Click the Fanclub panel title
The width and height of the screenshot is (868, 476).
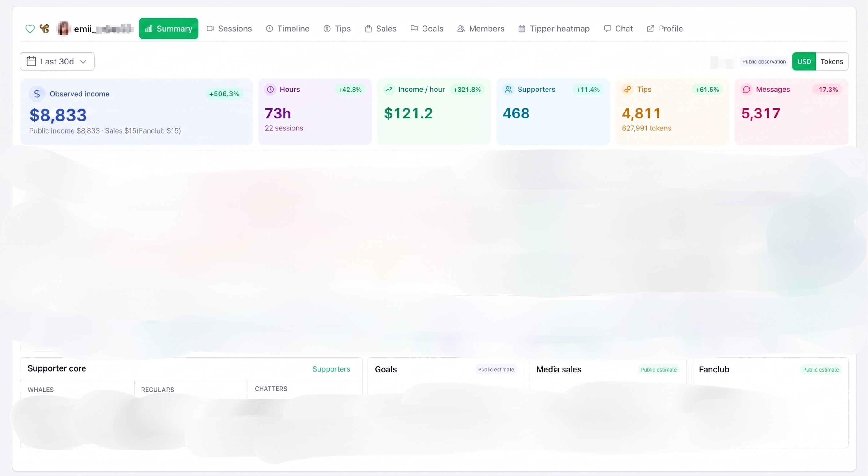point(714,369)
